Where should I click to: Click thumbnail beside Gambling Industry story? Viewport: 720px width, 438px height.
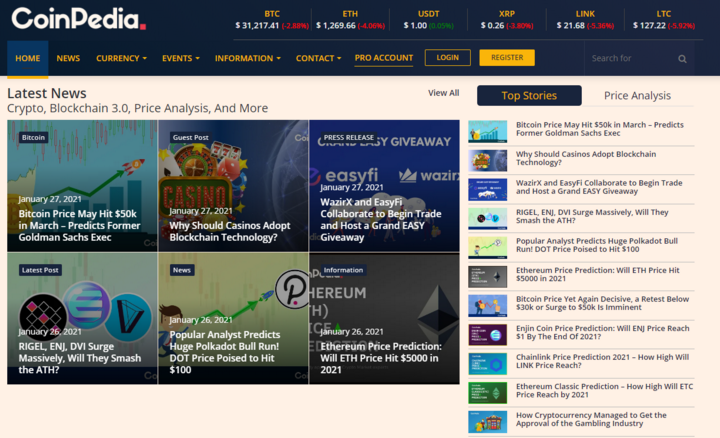point(488,422)
